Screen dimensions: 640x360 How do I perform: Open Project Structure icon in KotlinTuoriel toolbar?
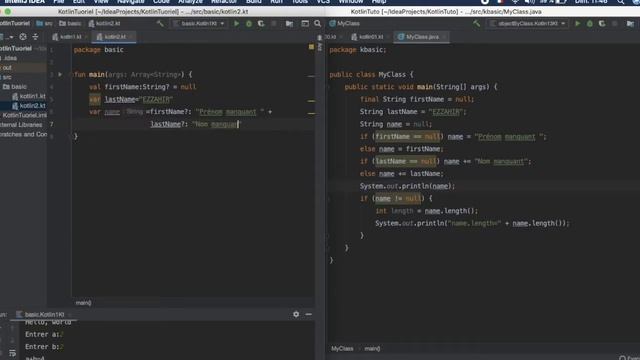tap(289, 24)
